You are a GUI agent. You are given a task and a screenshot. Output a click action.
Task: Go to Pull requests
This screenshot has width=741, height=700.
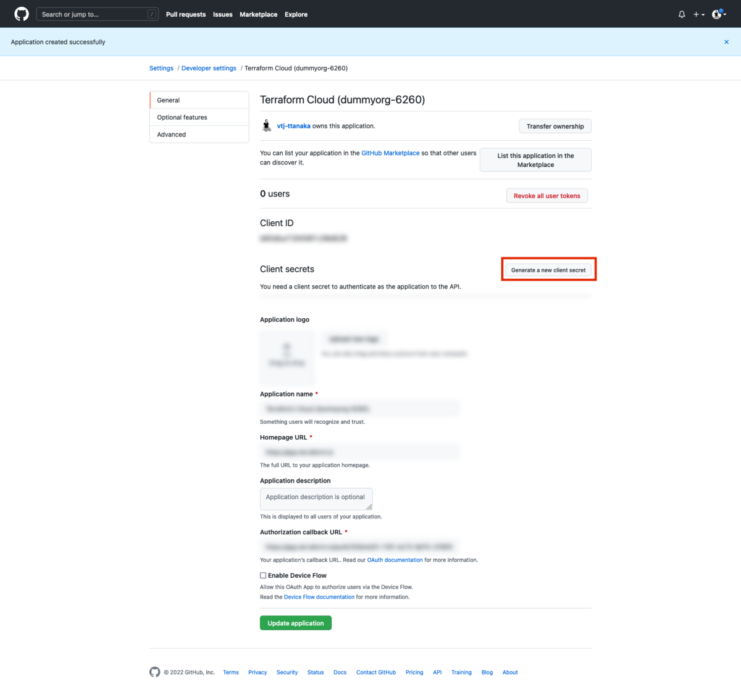click(186, 14)
